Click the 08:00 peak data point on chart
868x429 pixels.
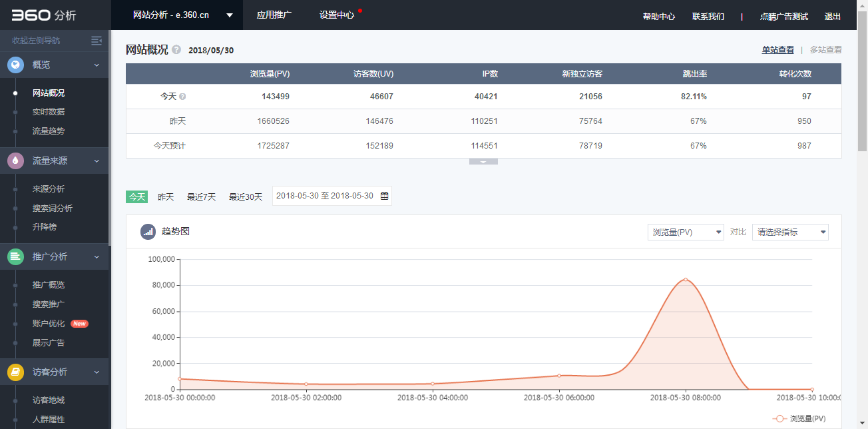point(686,280)
